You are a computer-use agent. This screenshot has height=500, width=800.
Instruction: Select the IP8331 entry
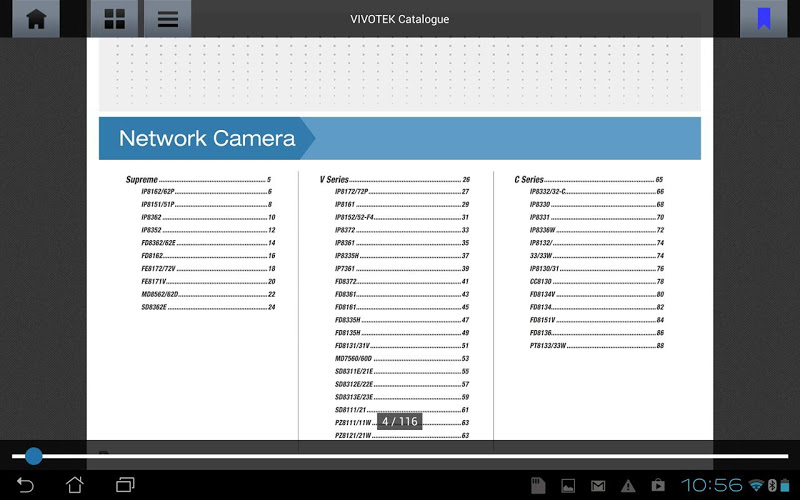(x=596, y=217)
